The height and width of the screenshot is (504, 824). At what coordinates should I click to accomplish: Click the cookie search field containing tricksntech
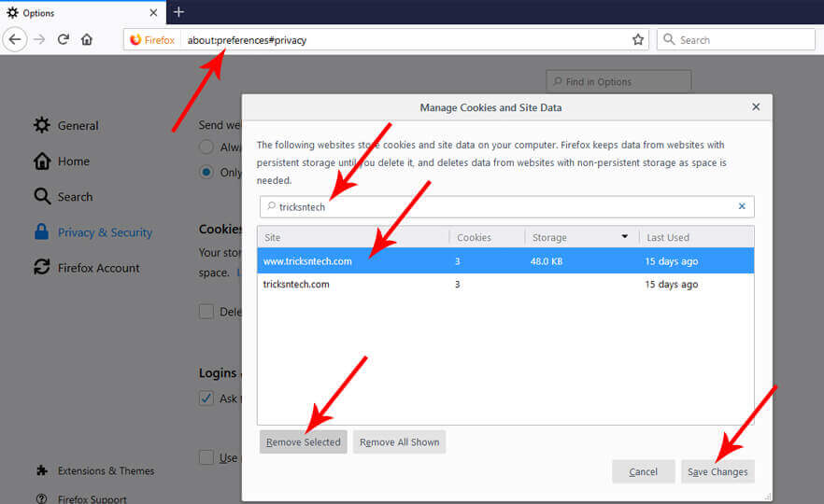click(x=507, y=207)
